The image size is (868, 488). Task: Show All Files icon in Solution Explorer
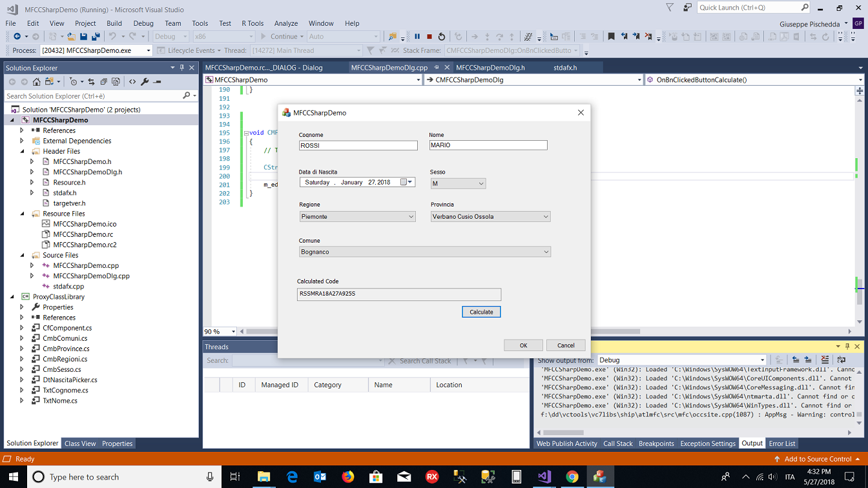pyautogui.click(x=116, y=82)
